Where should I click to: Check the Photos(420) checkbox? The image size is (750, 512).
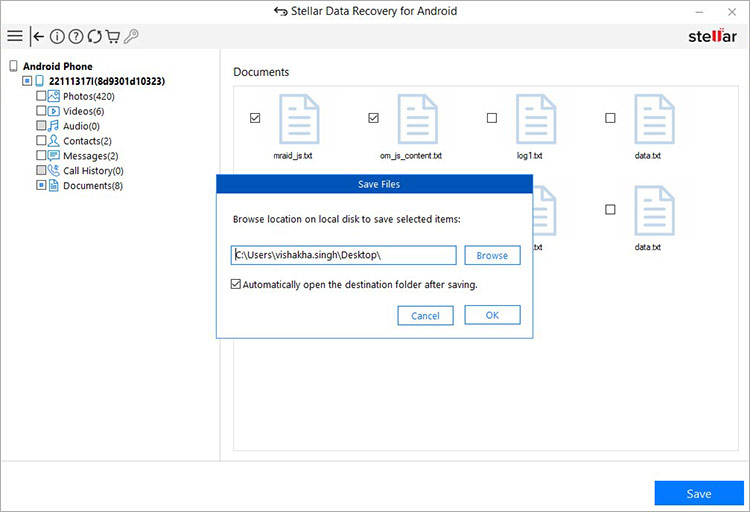[x=41, y=96]
